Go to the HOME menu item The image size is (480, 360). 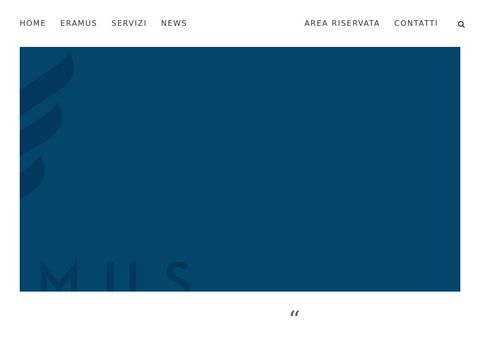point(33,23)
